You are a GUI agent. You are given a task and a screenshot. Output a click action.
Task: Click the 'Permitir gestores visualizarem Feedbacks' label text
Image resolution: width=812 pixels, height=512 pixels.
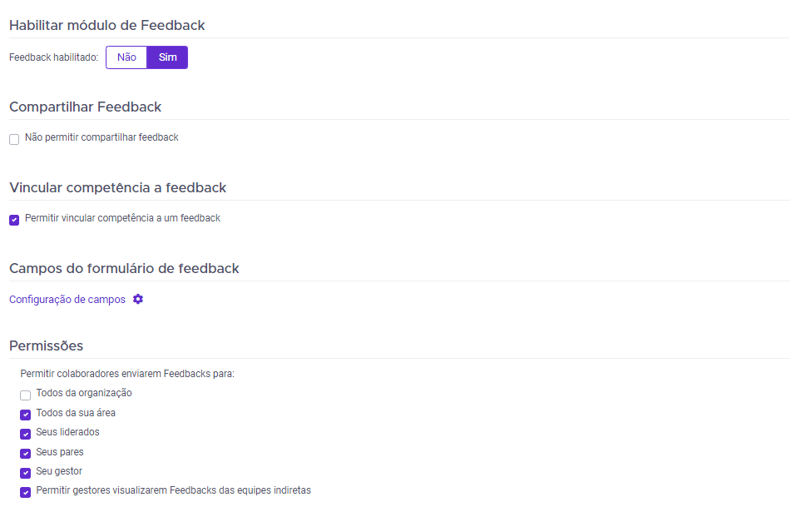pos(173,490)
